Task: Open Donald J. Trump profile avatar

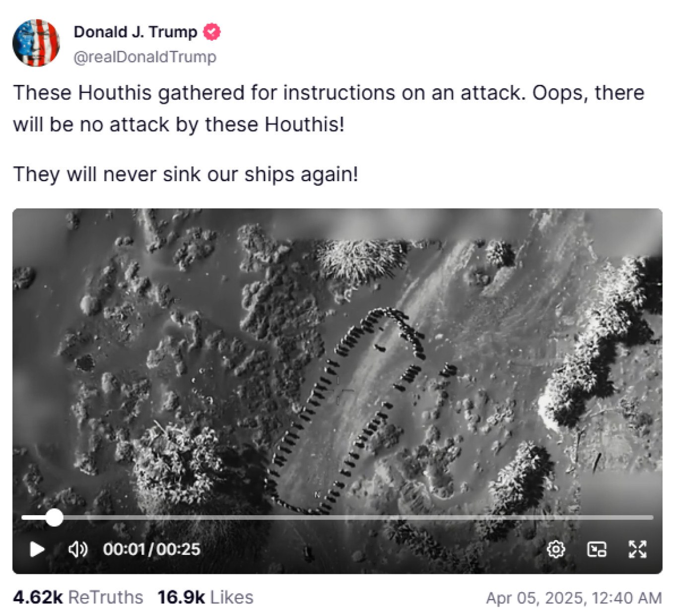Action: click(x=36, y=43)
